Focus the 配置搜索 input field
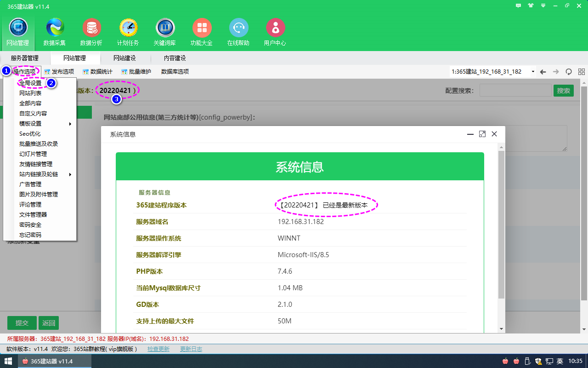This screenshot has width=588, height=368. tap(515, 91)
